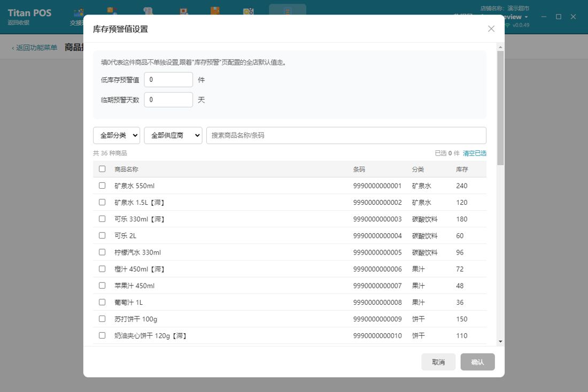Focus the 搜索商品名称/条码 search box

click(x=346, y=135)
